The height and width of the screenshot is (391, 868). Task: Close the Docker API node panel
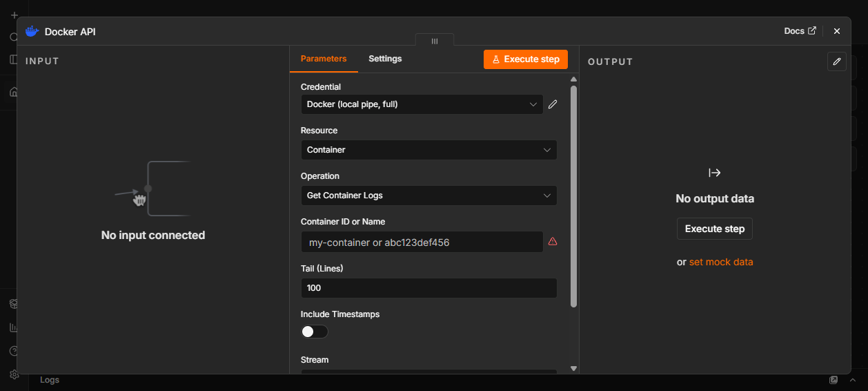837,31
